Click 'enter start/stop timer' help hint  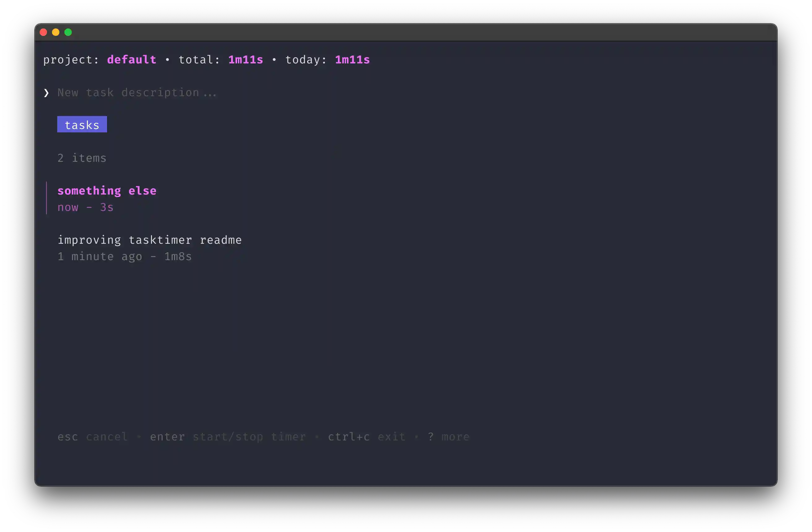point(228,437)
